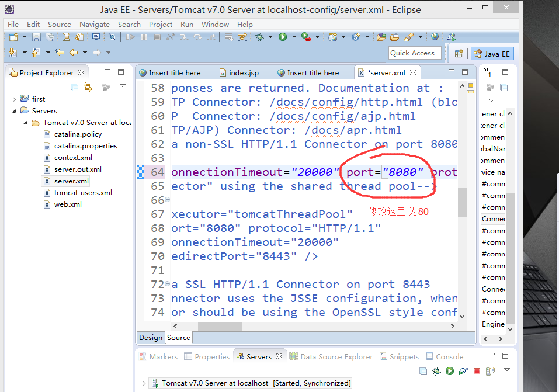Screen dimensions: 559x392
Task: Minimize the Project Explorer panel
Action: [x=107, y=71]
